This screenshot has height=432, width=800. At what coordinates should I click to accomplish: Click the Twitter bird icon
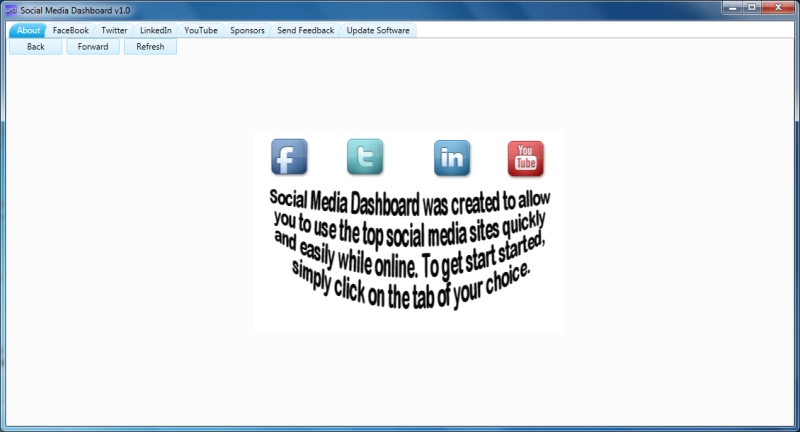coord(365,157)
